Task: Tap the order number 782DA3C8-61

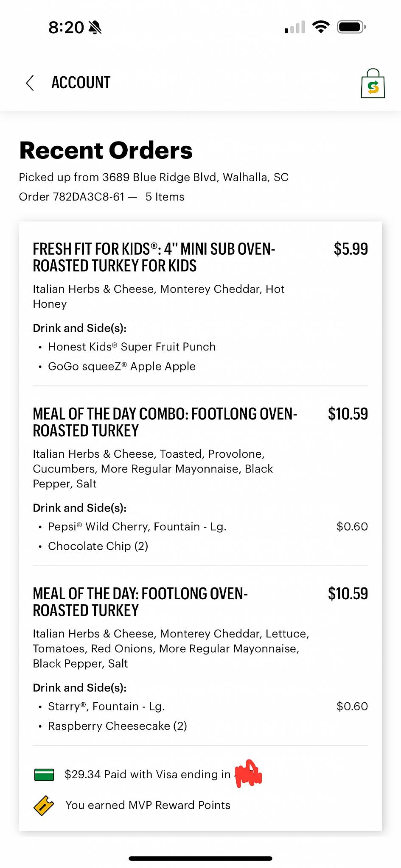Action: pos(89,197)
